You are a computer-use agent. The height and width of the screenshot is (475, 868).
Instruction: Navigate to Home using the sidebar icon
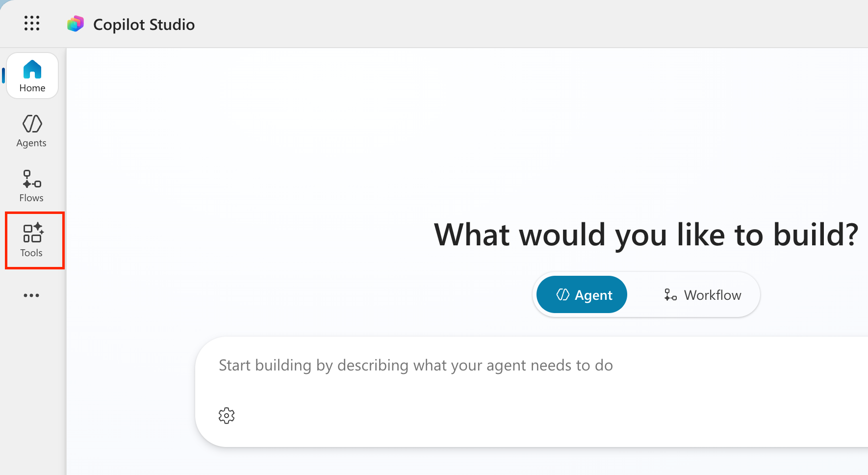pos(32,75)
